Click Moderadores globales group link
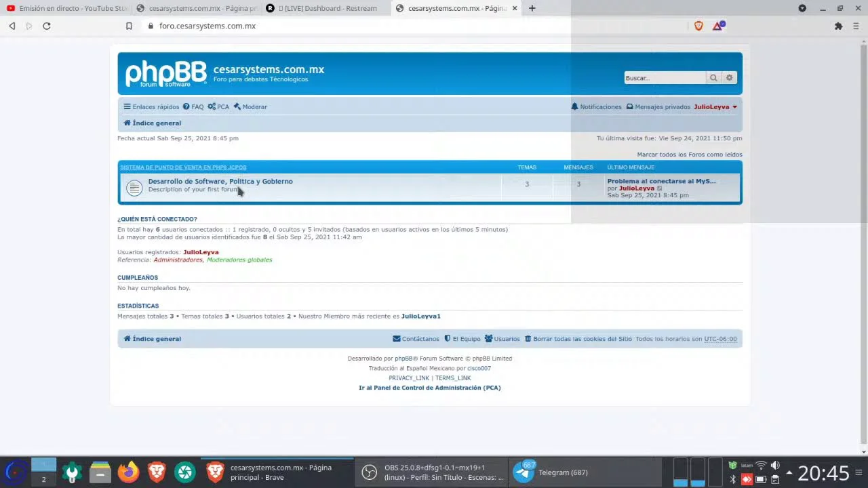This screenshot has height=488, width=868. tap(239, 260)
